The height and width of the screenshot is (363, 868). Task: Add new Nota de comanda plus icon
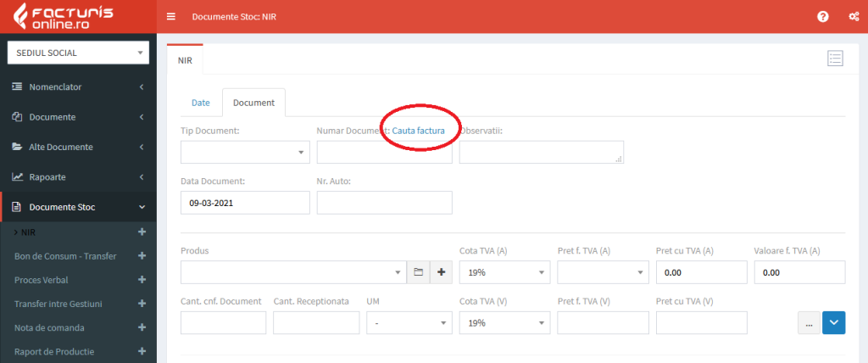coord(142,327)
